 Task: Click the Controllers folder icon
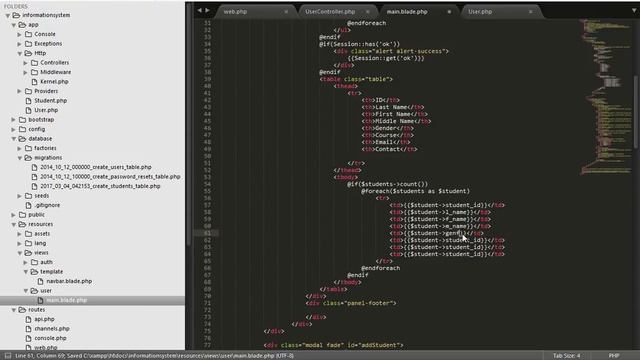[x=34, y=63]
